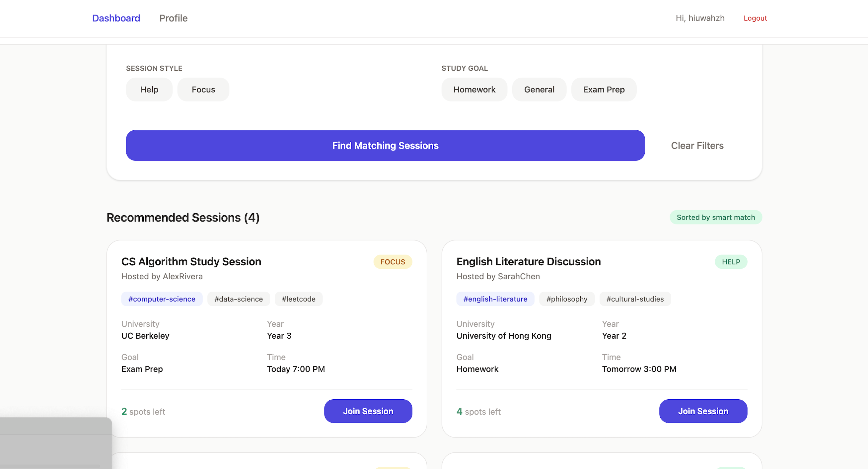Select the Exam Prep study goal chip
868x469 pixels.
click(x=604, y=90)
